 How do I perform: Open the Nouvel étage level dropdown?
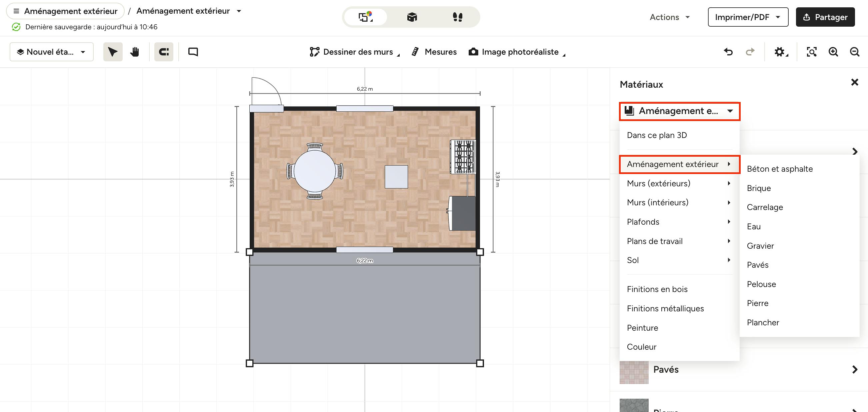click(x=52, y=52)
